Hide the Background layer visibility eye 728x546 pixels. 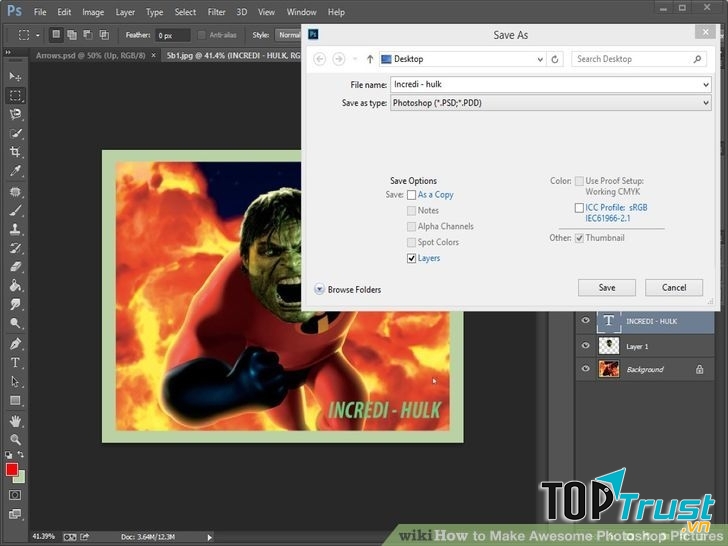click(585, 369)
